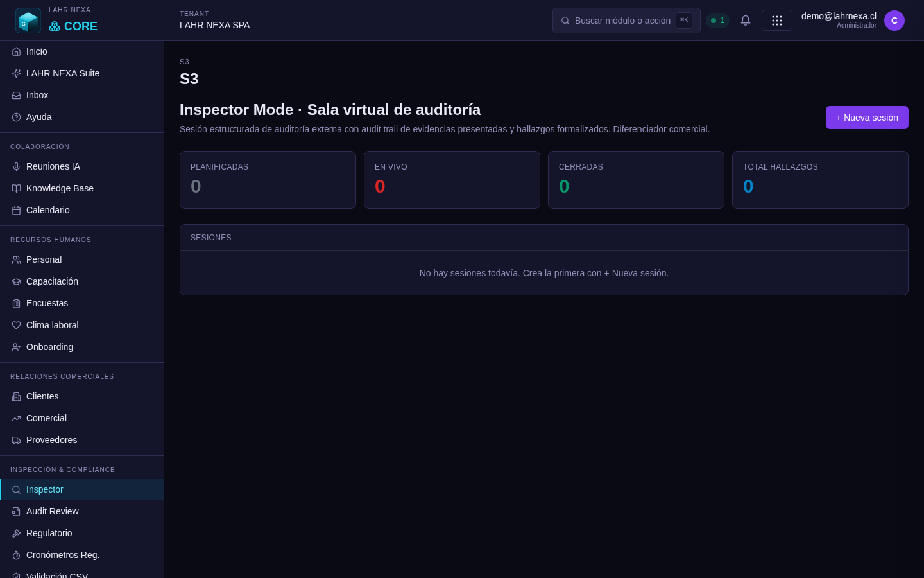Follow the + Nueva sesión inline link
This screenshot has width=924, height=578.
click(x=635, y=273)
